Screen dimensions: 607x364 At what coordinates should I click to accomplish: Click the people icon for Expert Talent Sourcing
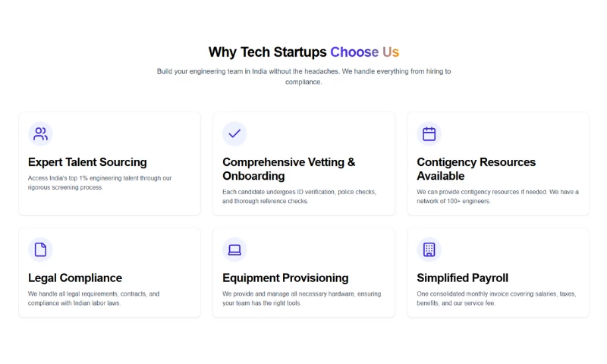tap(40, 134)
